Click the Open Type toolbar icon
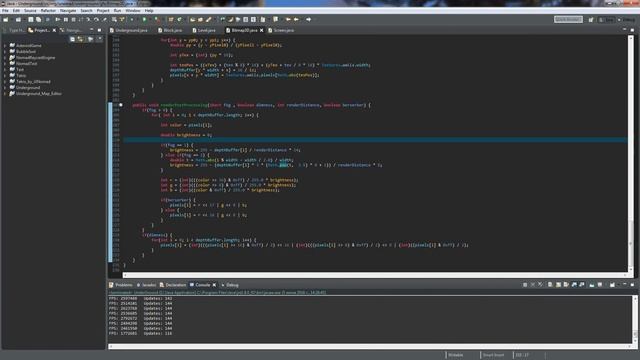640x360 pixels. coord(192,19)
